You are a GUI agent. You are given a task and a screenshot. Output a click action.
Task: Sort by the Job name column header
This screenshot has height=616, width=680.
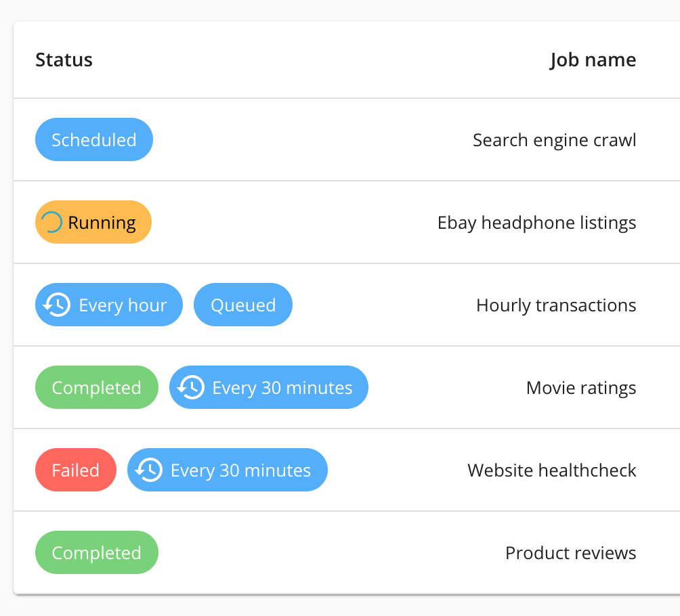click(593, 60)
